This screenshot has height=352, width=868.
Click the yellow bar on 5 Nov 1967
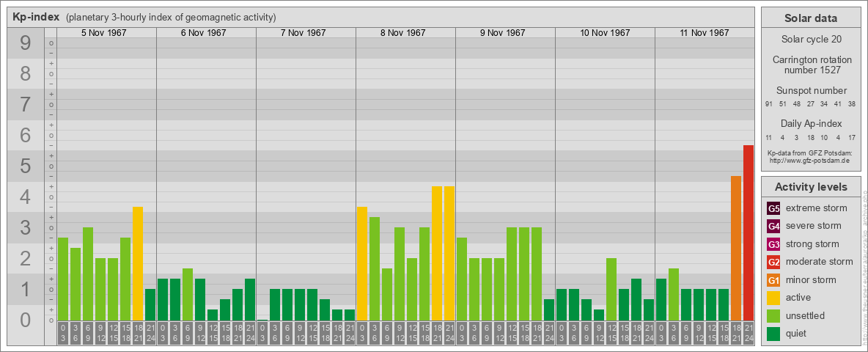(x=138, y=263)
